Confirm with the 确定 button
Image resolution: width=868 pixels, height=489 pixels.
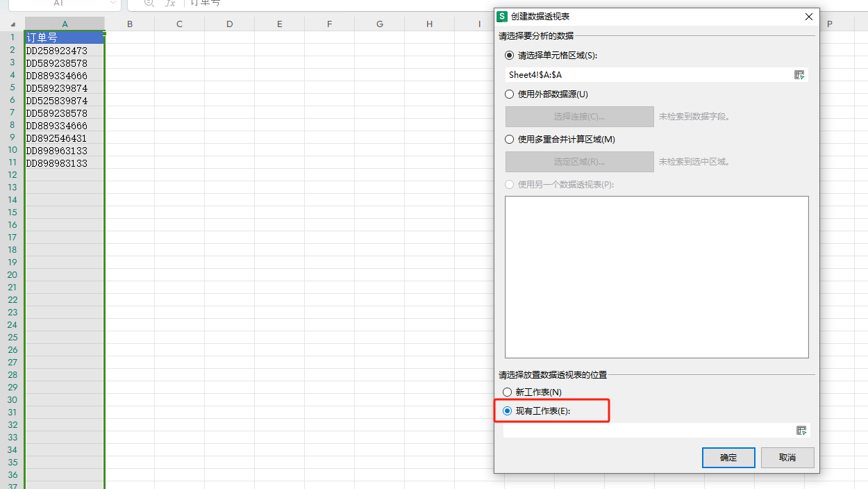(x=728, y=458)
